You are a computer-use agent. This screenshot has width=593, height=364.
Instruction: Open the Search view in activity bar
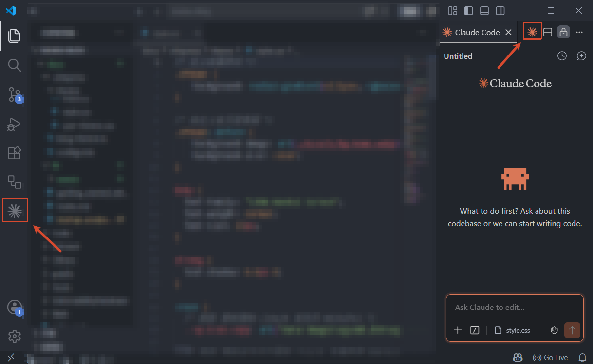tap(15, 65)
